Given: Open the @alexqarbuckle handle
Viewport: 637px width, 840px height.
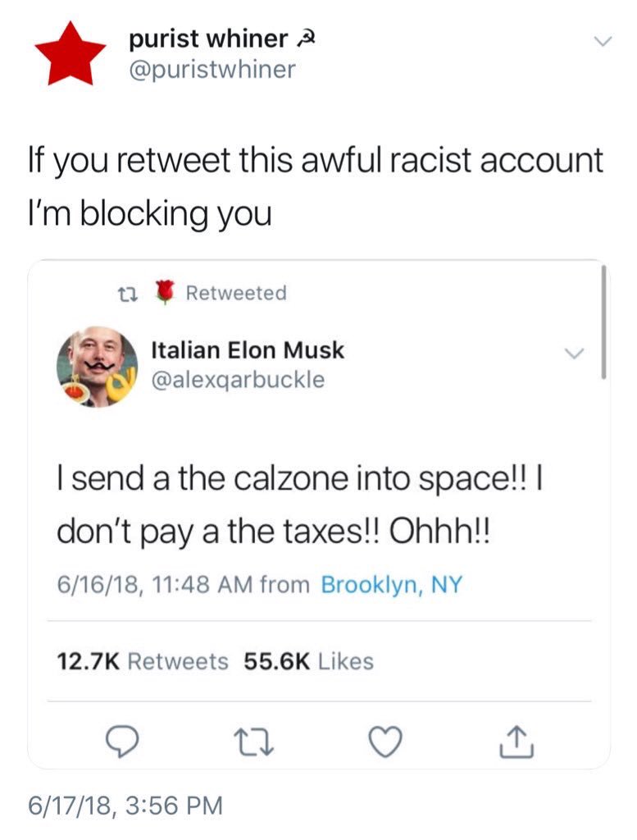Looking at the screenshot, I should (x=239, y=380).
